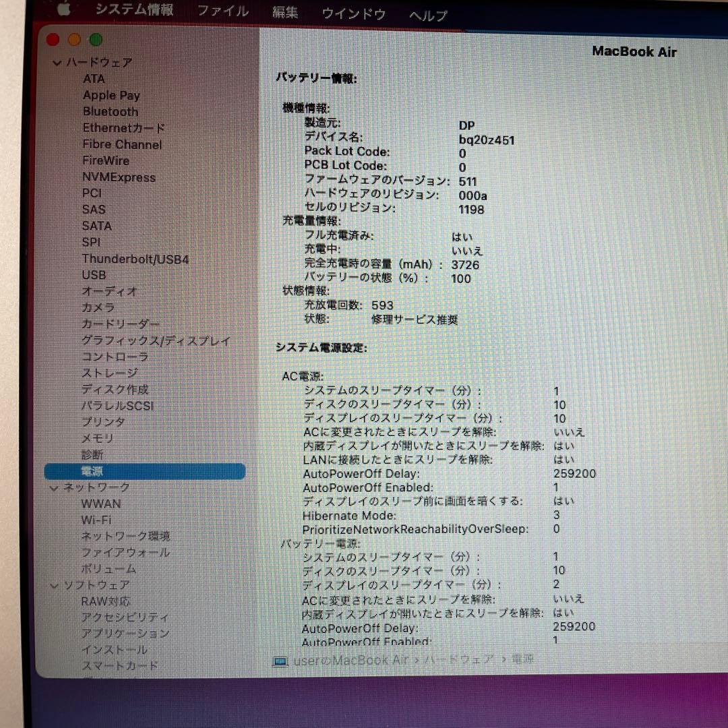
Task: Click the システム電源設定 heading
Action: [x=322, y=348]
